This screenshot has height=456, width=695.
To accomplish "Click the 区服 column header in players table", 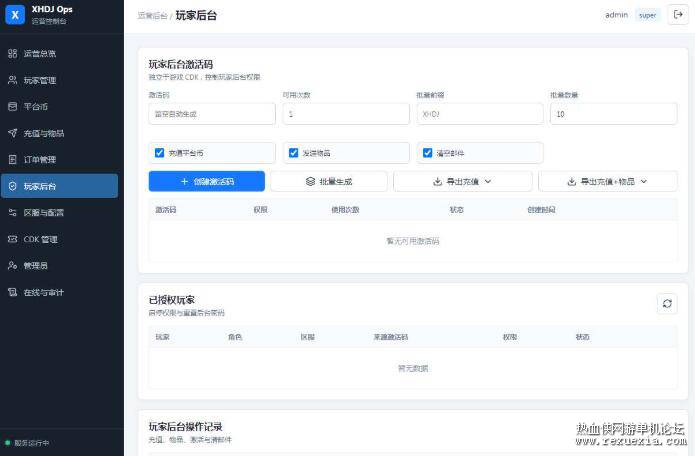I will pyautogui.click(x=308, y=337).
